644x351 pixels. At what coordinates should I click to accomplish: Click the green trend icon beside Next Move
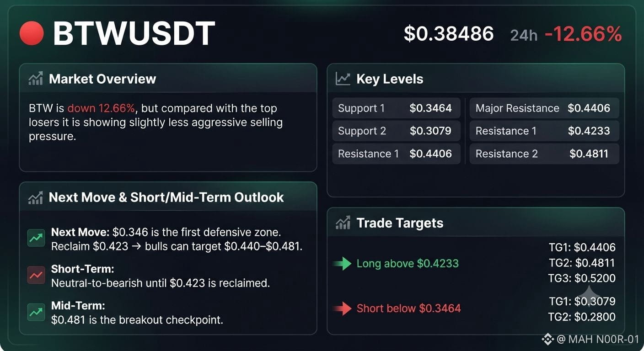[x=36, y=238]
